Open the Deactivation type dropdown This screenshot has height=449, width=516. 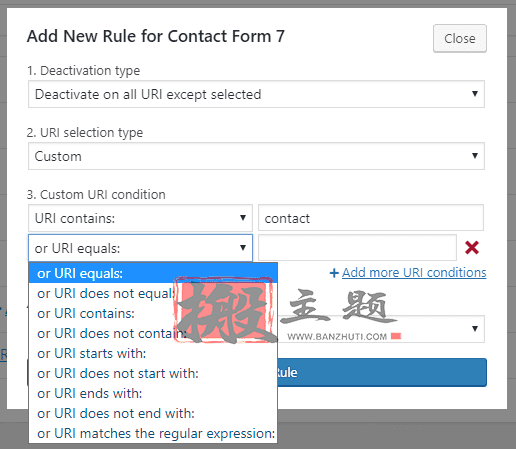[256, 94]
